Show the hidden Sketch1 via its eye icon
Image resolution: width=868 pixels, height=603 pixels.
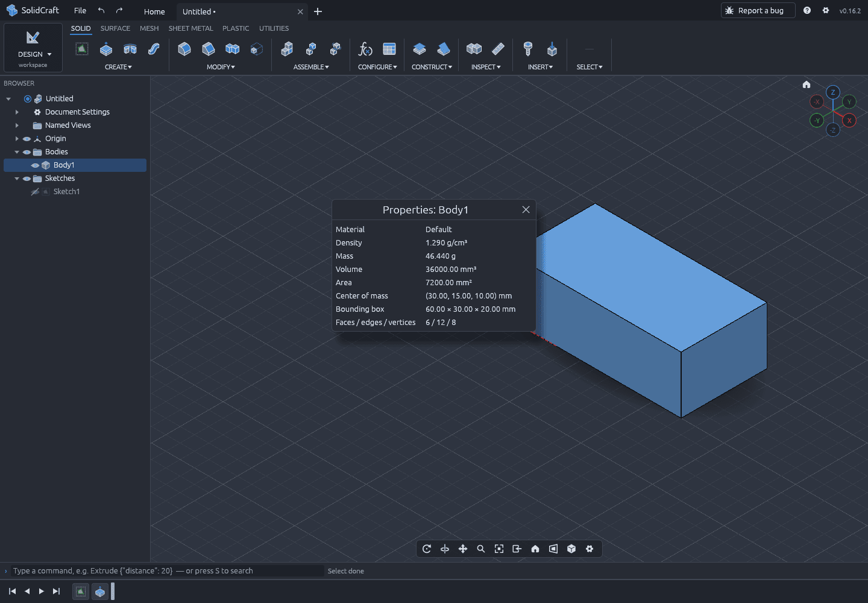(35, 192)
